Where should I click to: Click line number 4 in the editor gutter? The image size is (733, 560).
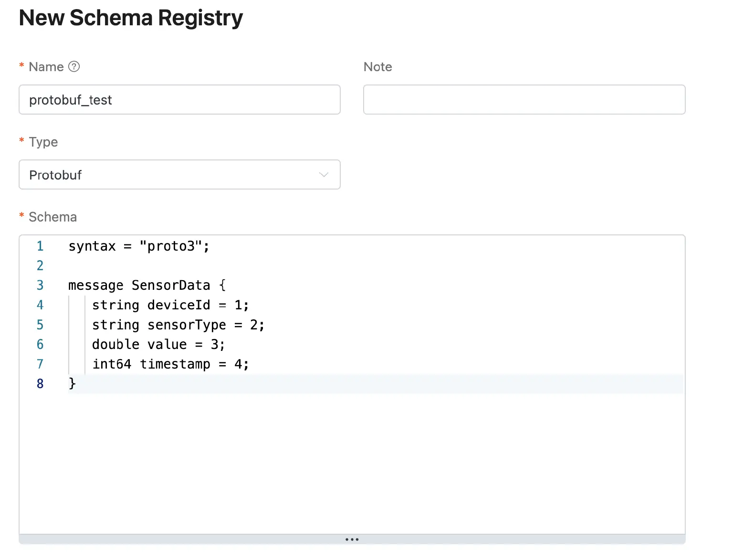[x=40, y=305]
